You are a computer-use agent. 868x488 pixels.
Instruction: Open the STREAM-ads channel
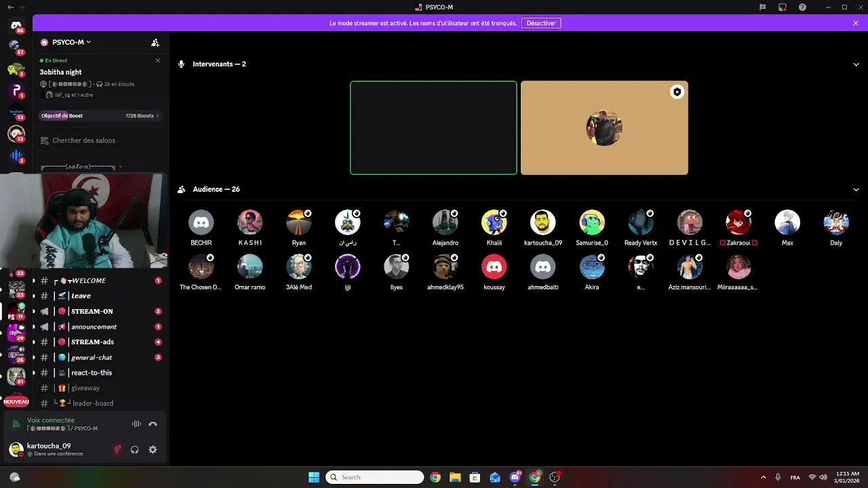tap(100, 342)
